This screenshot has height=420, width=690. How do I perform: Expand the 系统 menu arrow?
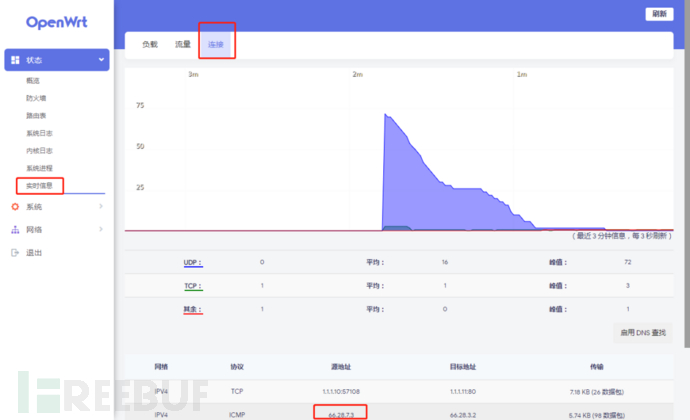click(x=101, y=207)
